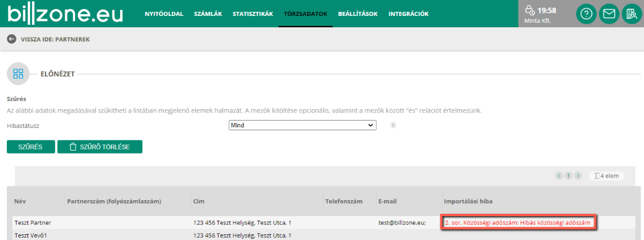The image size is (644, 240).
Task: Click the Szűrő törlése button
Action: pyautogui.click(x=100, y=147)
